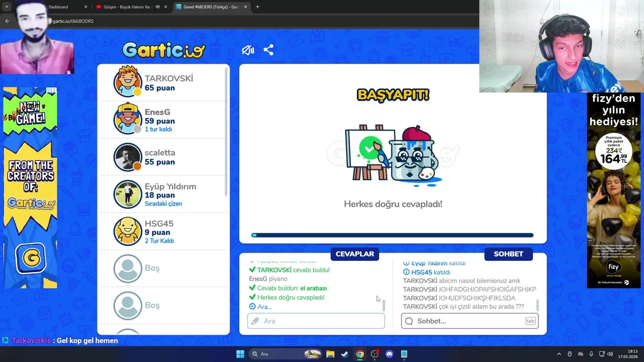Click the player list scrollbar
Viewport: 644px width, 362px height.
click(226, 131)
